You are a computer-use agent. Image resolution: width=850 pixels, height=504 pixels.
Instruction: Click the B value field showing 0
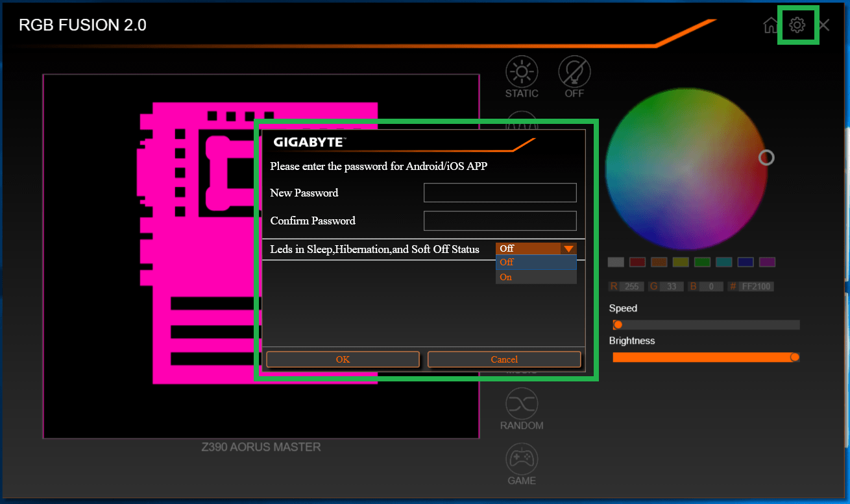(x=710, y=286)
